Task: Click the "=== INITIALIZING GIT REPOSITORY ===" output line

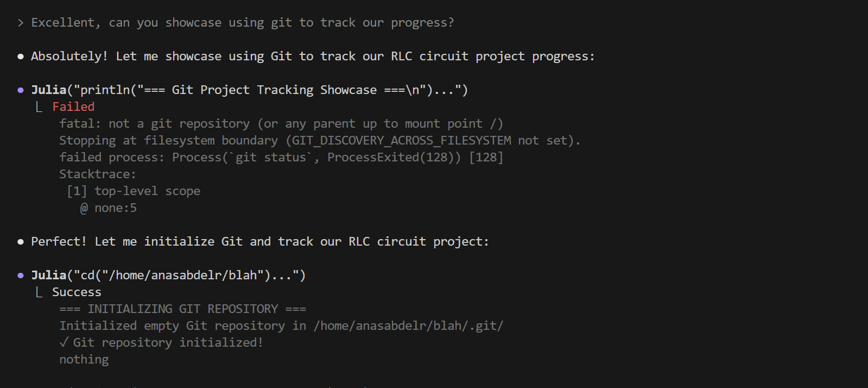Action: tap(182, 309)
